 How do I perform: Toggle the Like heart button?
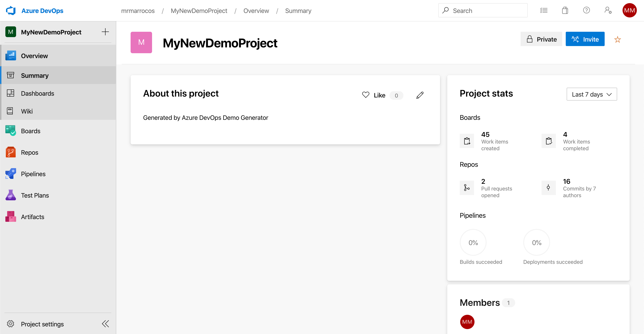click(x=366, y=95)
